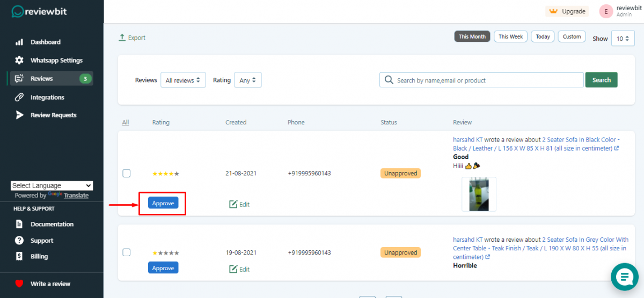The height and width of the screenshot is (298, 644).
Task: Open Billing in the sidebar
Action: (x=39, y=257)
